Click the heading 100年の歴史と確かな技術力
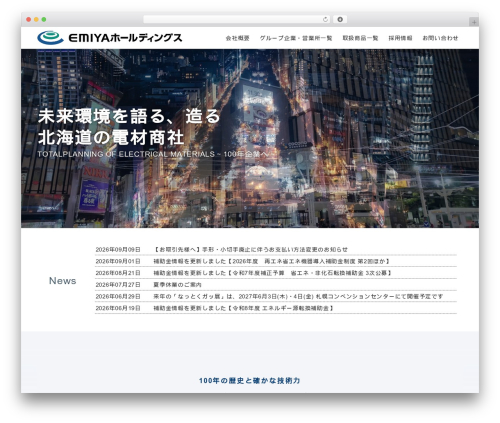Image resolution: width=500 pixels, height=423 pixels. click(x=250, y=381)
